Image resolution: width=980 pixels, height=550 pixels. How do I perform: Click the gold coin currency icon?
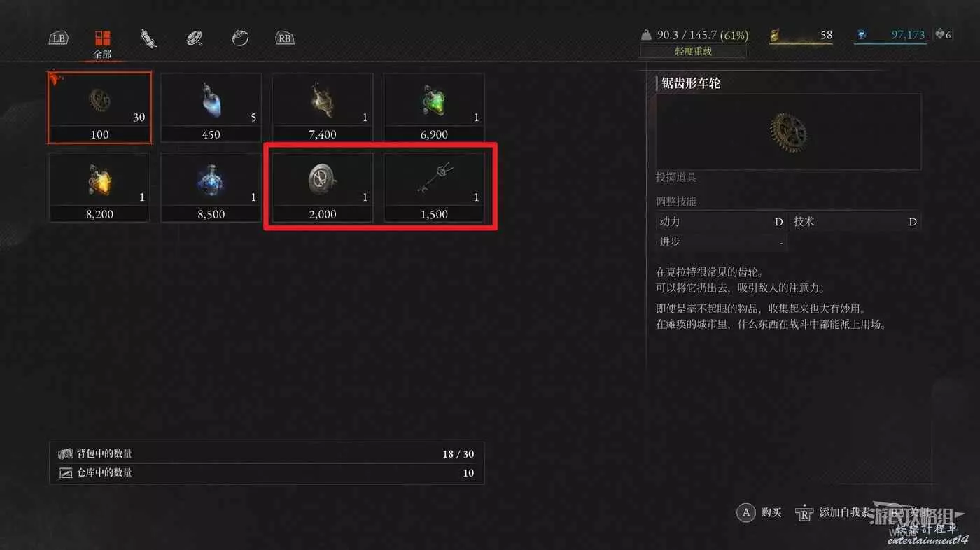click(x=776, y=35)
